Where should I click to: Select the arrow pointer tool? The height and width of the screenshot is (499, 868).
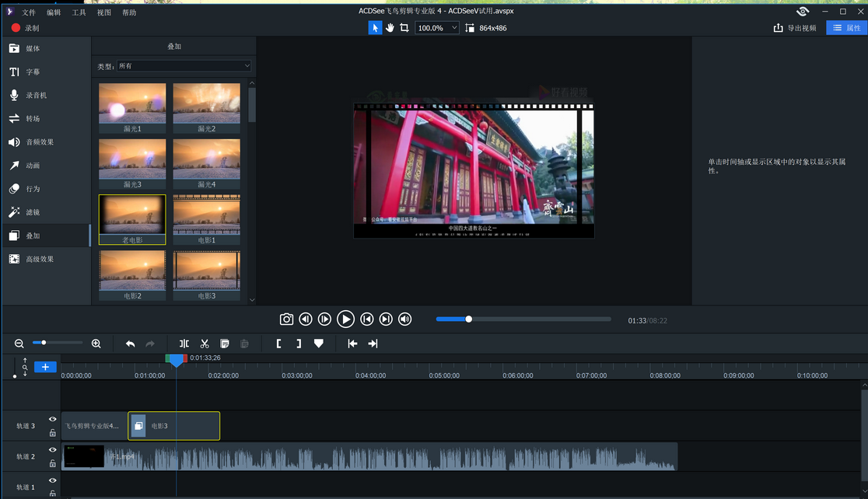coord(375,28)
